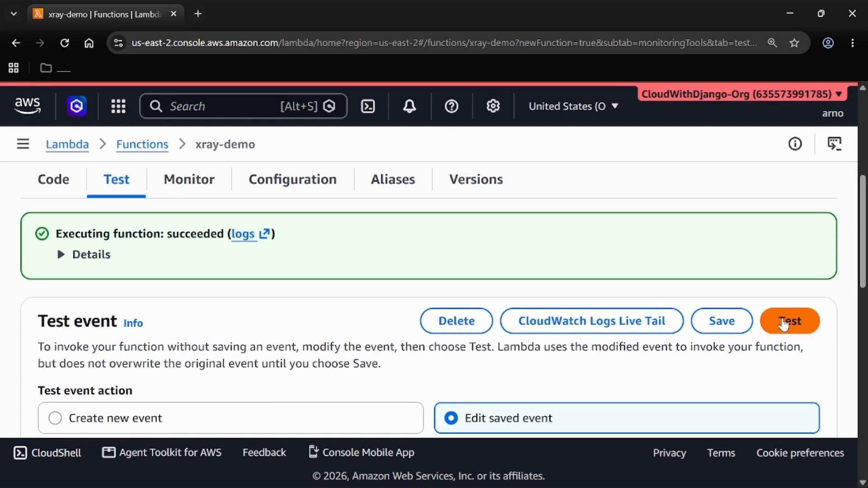This screenshot has width=868, height=488.
Task: Open Test event Info link
Action: (133, 323)
